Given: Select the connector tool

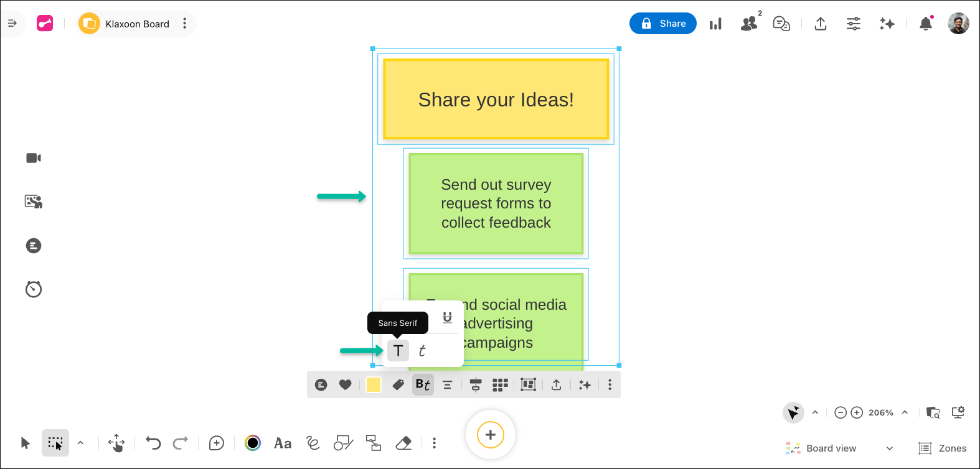Looking at the screenshot, I should (374, 443).
